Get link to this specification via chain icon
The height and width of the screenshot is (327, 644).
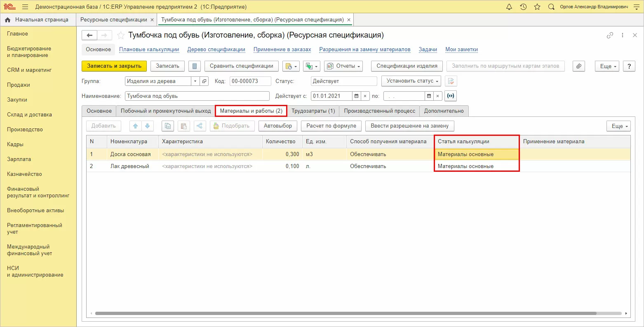[x=610, y=36]
